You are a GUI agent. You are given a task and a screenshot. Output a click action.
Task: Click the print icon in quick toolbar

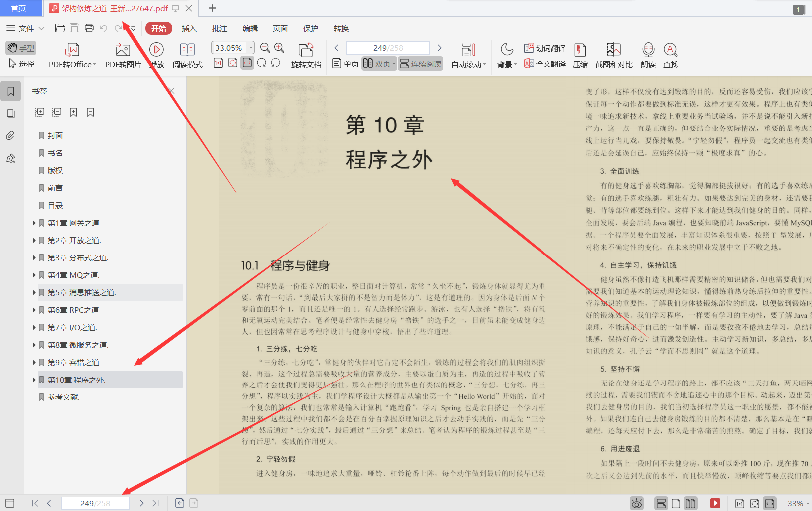(89, 28)
